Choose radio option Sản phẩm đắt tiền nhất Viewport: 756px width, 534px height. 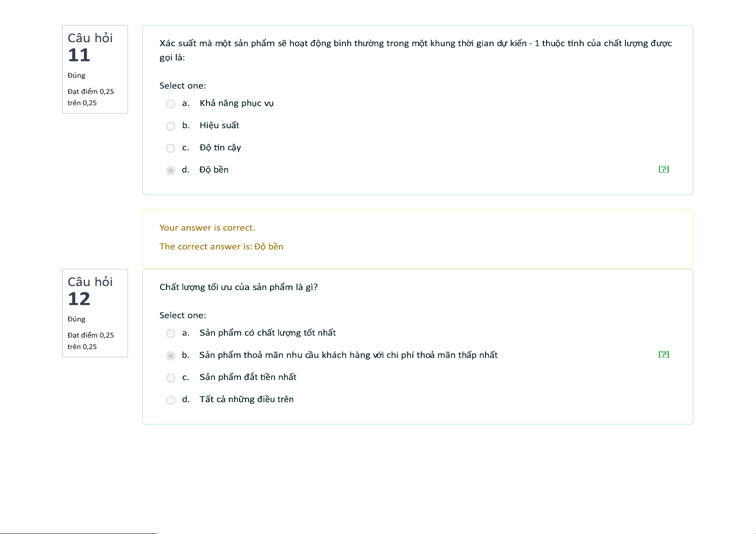[x=170, y=378]
